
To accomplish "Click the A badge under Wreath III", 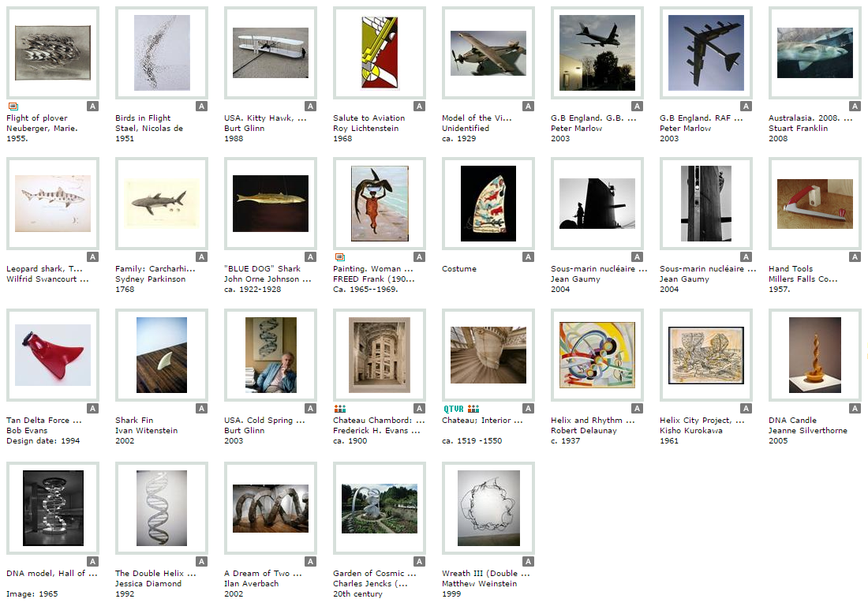I will (x=529, y=562).
